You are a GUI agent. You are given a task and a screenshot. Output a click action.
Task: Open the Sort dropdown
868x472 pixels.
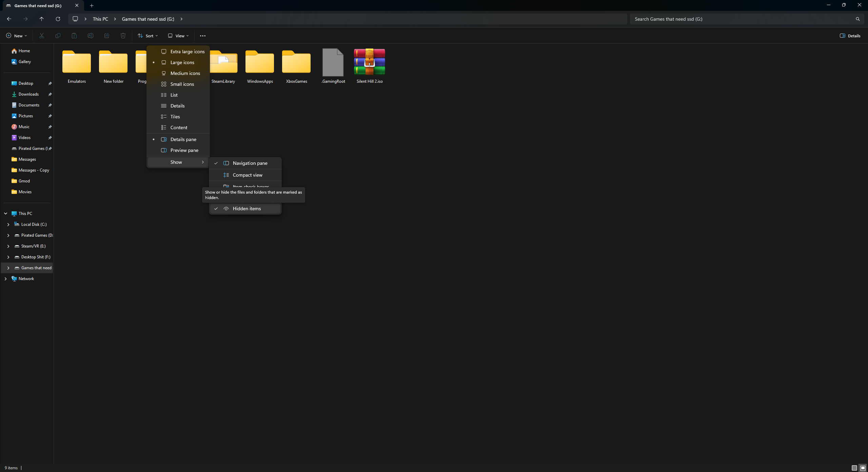[x=148, y=36]
